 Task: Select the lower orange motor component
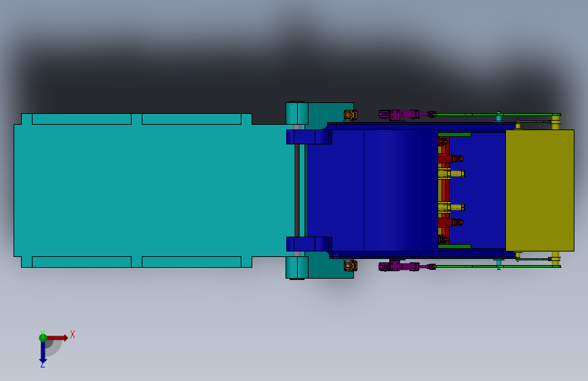coord(350,266)
